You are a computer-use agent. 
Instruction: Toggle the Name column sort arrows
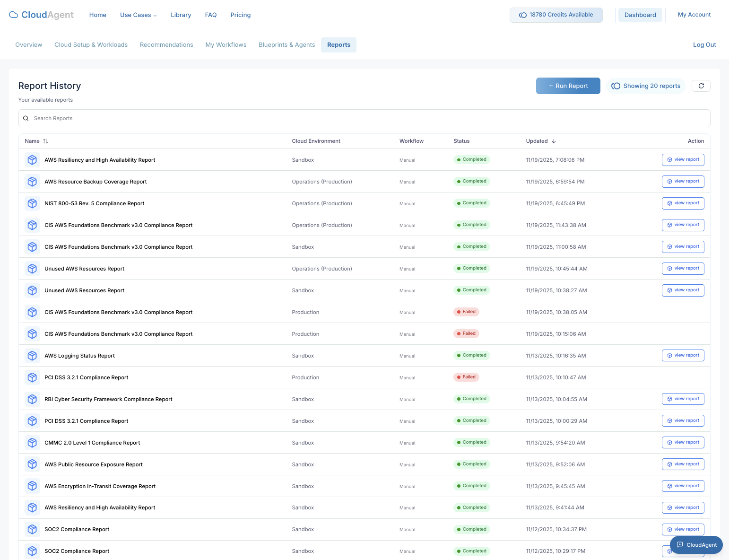(46, 141)
